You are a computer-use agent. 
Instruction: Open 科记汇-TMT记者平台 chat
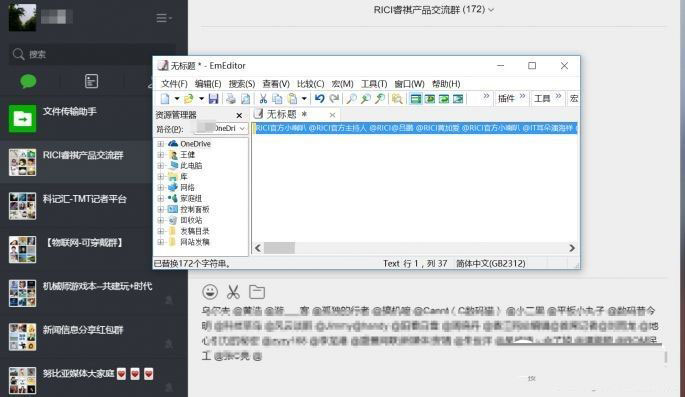point(76,205)
